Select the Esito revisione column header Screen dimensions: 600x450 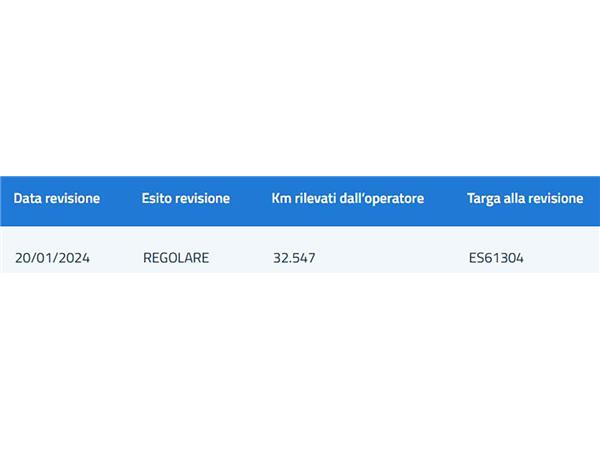point(186,198)
